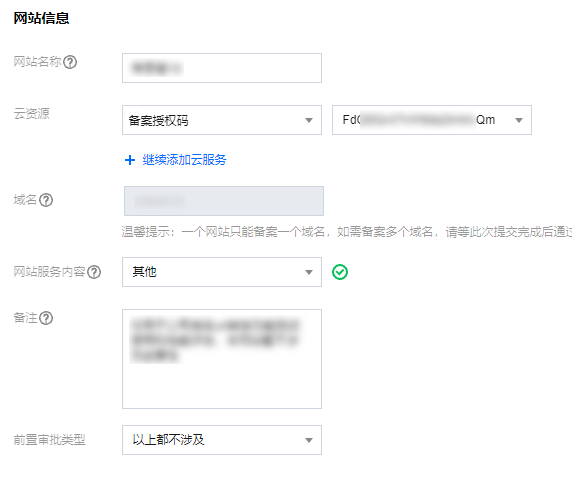Click arrow of 其他 service content dropdown
The height and width of the screenshot is (479, 572).
pos(309,273)
